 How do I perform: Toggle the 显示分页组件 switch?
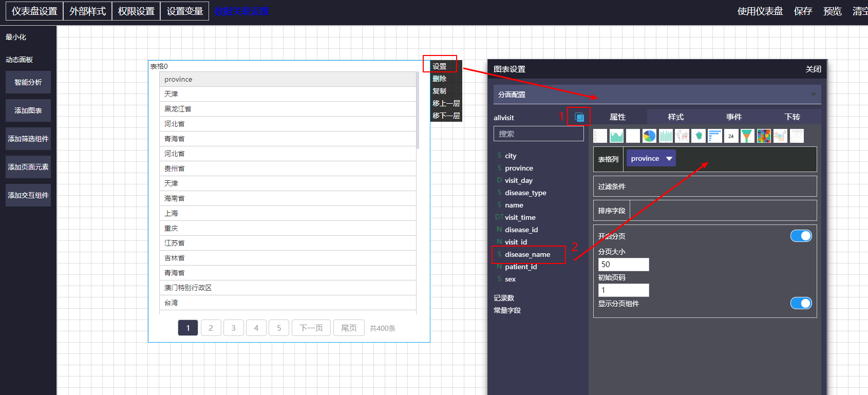click(x=801, y=303)
